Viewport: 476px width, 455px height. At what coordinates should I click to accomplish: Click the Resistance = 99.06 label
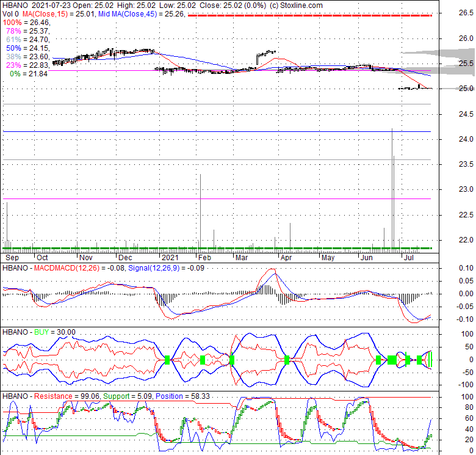pos(67,396)
